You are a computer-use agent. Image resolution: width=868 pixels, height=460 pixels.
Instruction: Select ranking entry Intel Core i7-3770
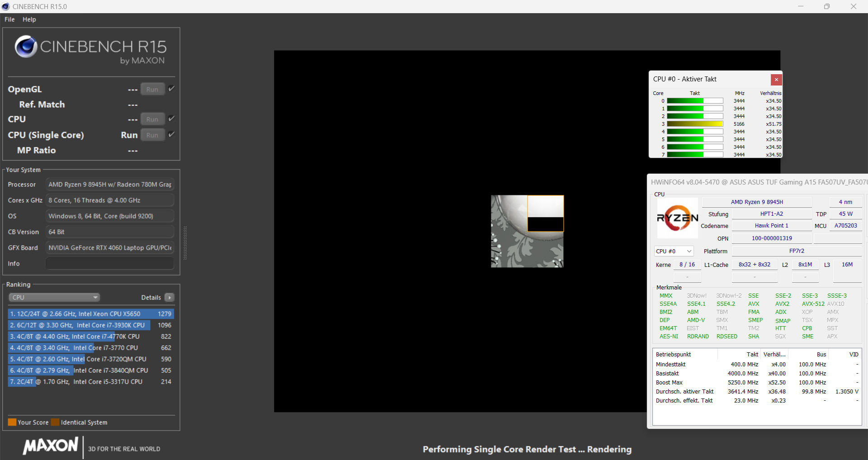pos(90,348)
